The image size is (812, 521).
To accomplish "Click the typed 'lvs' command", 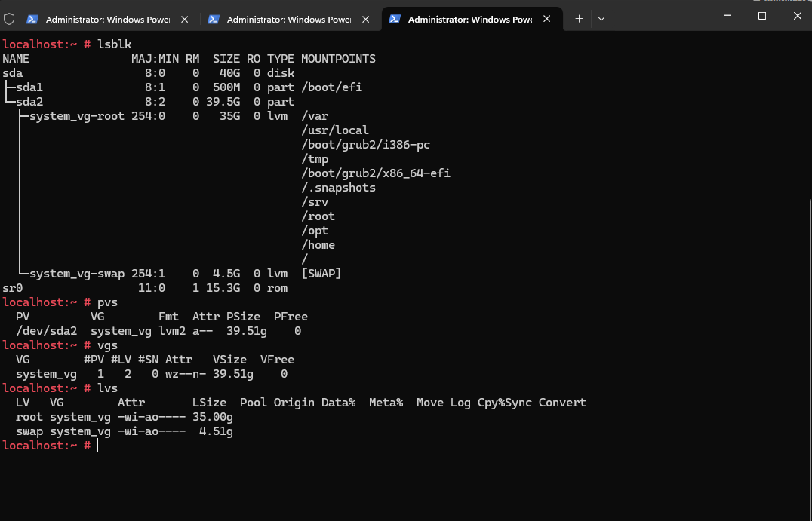I will pyautogui.click(x=107, y=388).
